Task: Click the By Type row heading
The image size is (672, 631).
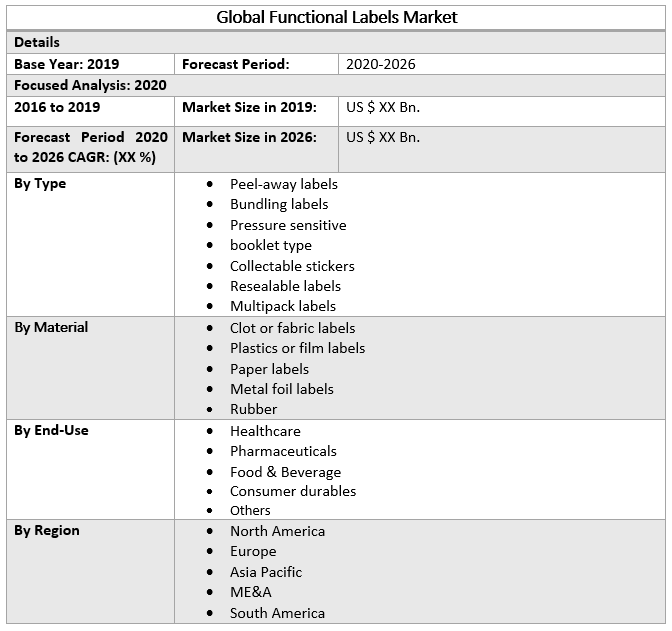Action: point(40,184)
